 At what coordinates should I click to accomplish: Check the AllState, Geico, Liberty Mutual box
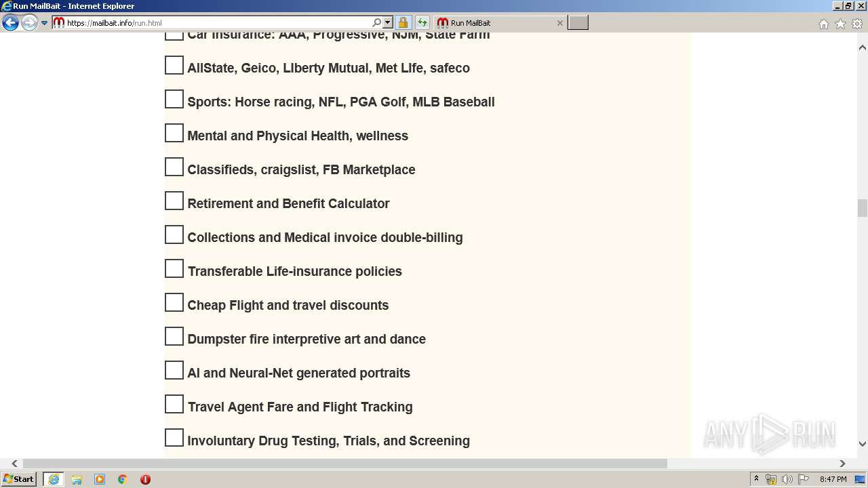(174, 65)
